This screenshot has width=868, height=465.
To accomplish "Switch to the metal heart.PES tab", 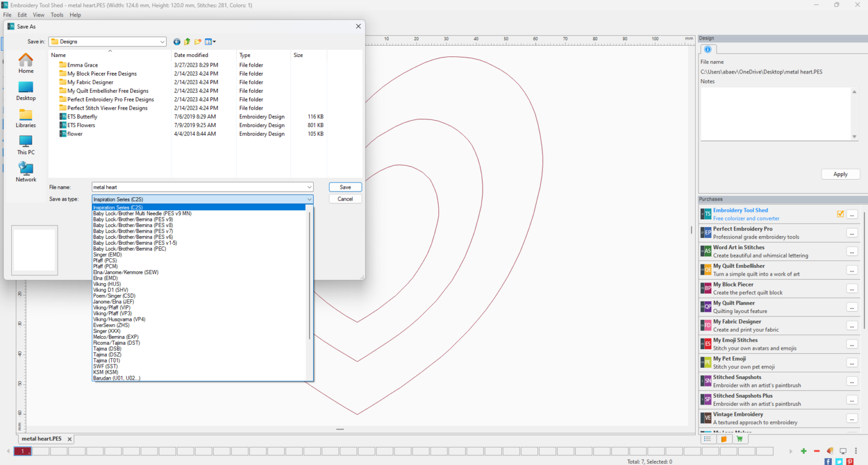I will (x=42, y=438).
